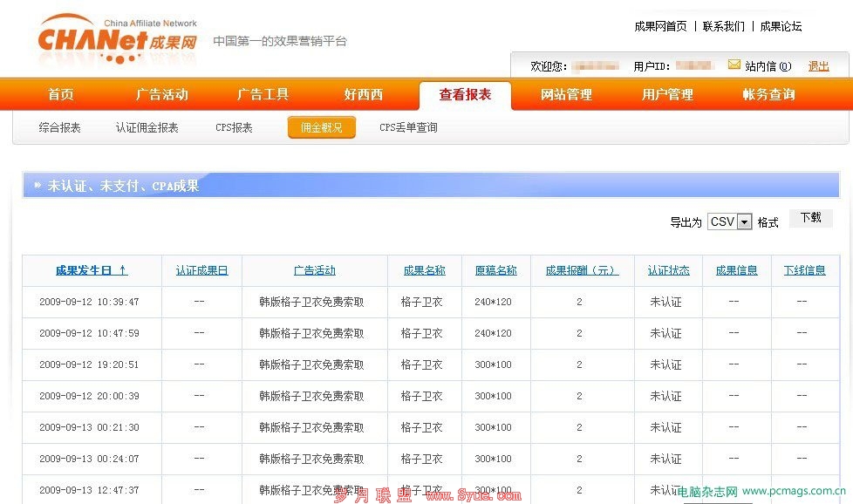The height and width of the screenshot is (504, 853).
Task: Click the CPS报表 sub-menu item
Action: pyautogui.click(x=234, y=128)
